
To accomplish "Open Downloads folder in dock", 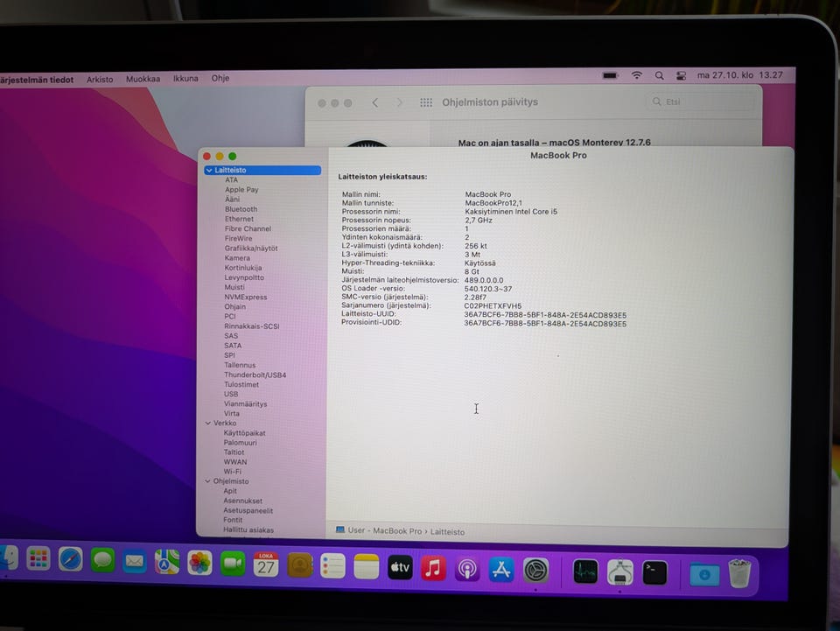I will [704, 574].
